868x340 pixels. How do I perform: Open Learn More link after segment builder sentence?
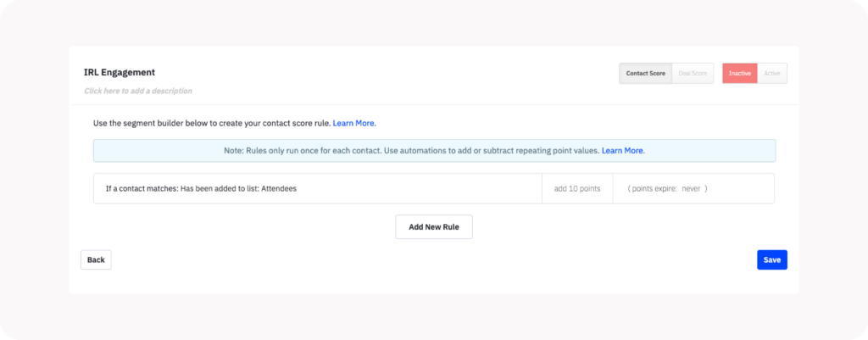click(353, 123)
